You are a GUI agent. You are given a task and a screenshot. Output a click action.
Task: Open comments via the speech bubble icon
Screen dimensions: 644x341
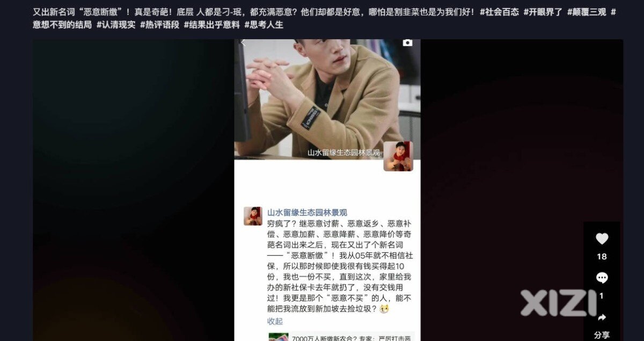point(602,278)
